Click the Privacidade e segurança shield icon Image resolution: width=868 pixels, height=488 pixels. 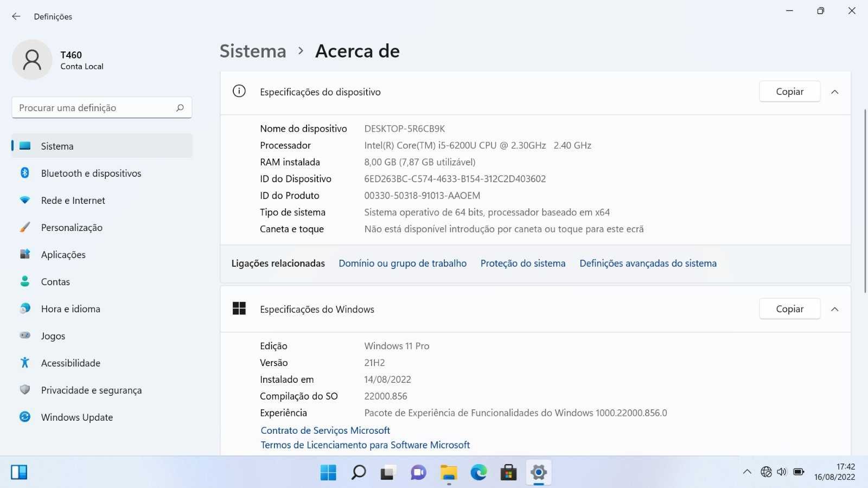(x=25, y=390)
